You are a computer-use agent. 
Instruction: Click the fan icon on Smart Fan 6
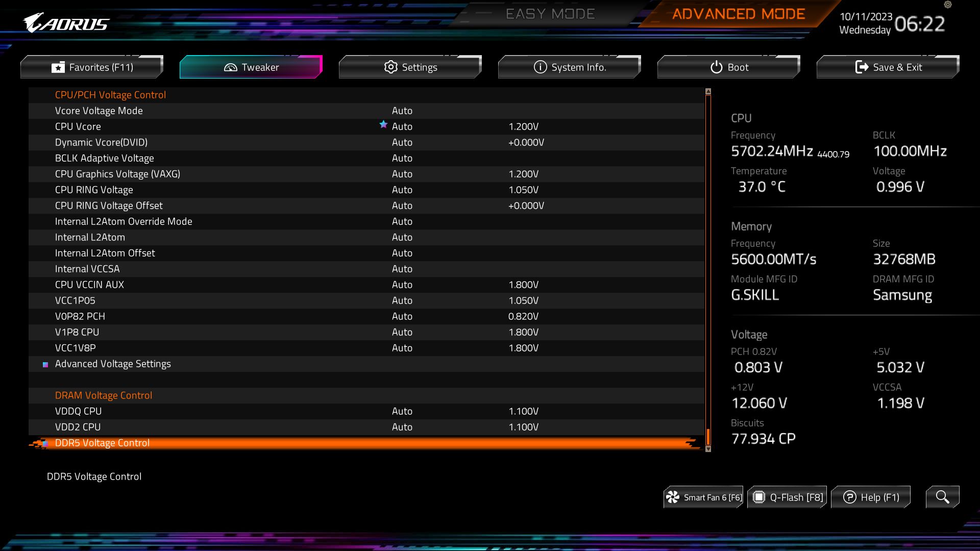click(673, 497)
